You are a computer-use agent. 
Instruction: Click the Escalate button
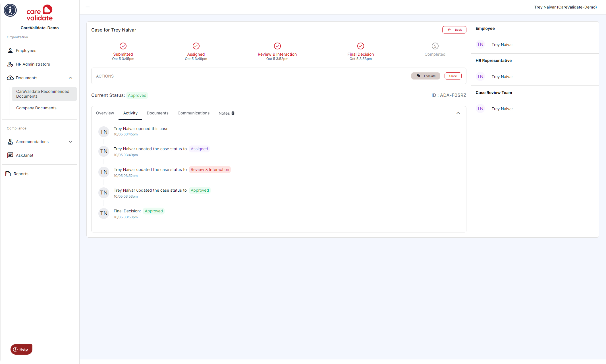(x=426, y=76)
